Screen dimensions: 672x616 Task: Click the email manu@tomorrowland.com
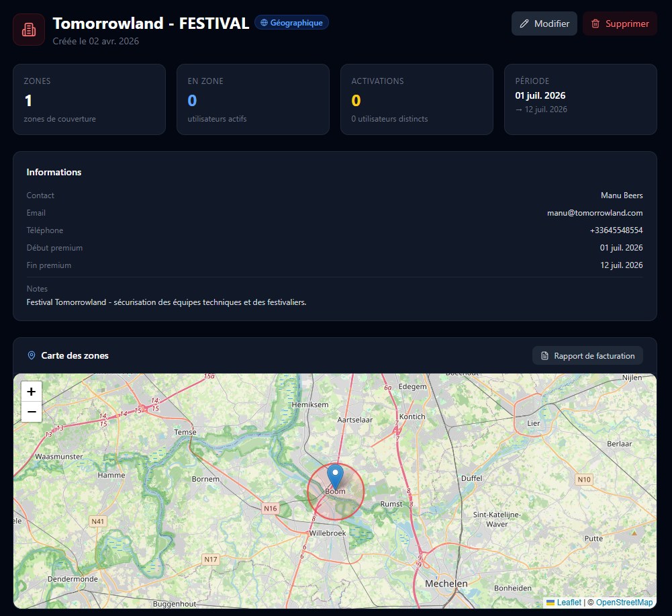point(595,213)
